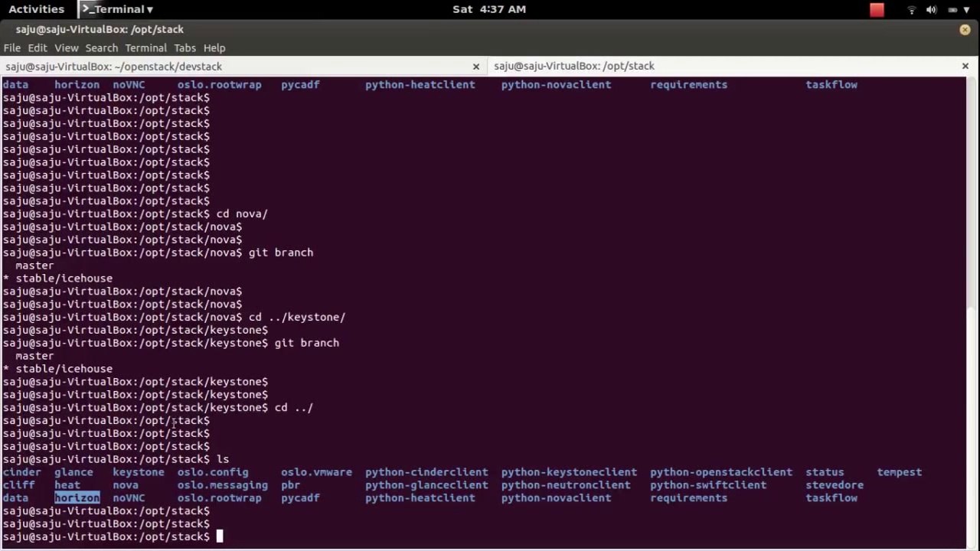980x551 pixels.
Task: Click 'cinder' in the ls output
Action: [21, 472]
